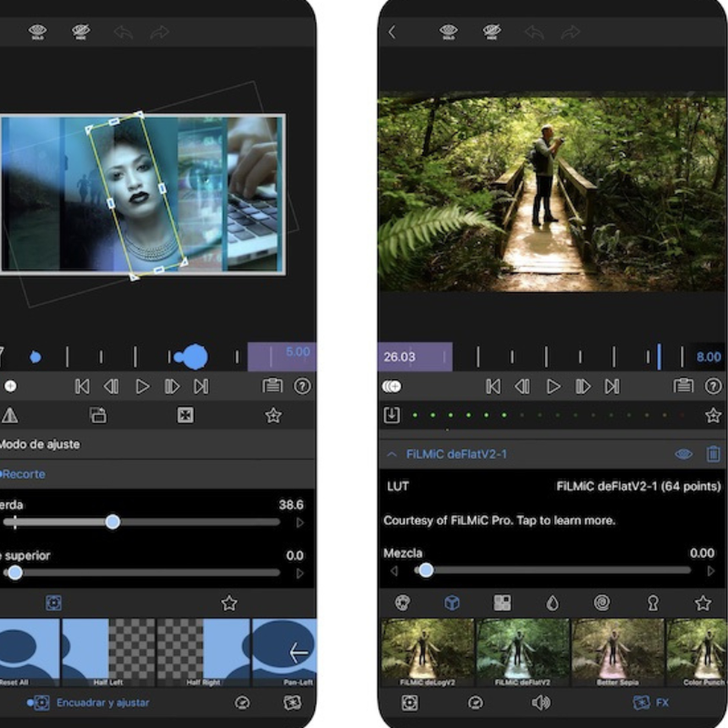The height and width of the screenshot is (728, 728).
Task: Collapse the FiLMiC deFlatV2-1 effect section
Action: tap(392, 455)
